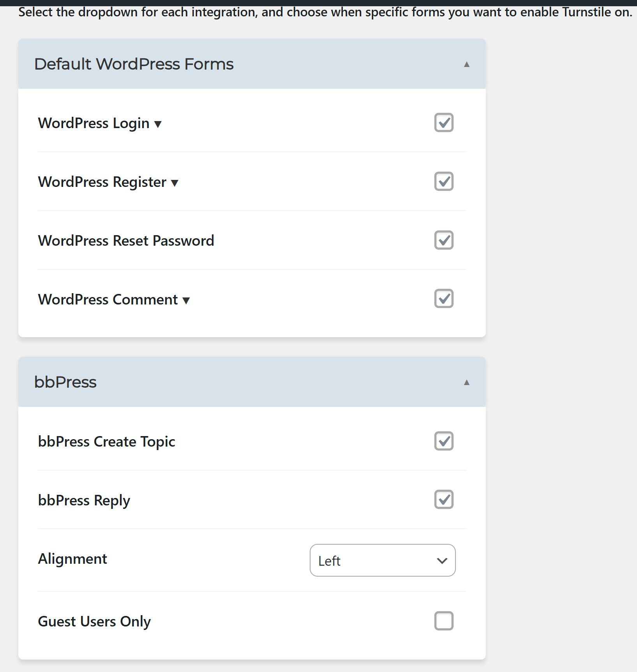The height and width of the screenshot is (672, 637).
Task: Open the Alignment dropdown set to Left
Action: pos(383,560)
